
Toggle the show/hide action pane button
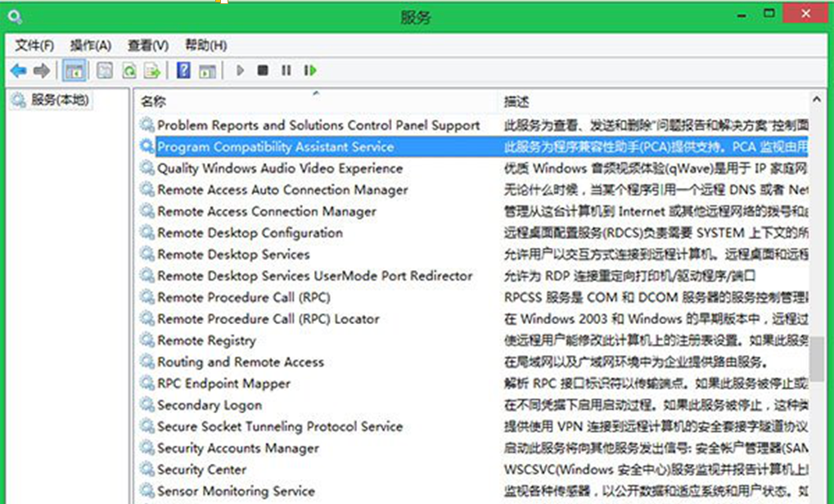pos(208,71)
